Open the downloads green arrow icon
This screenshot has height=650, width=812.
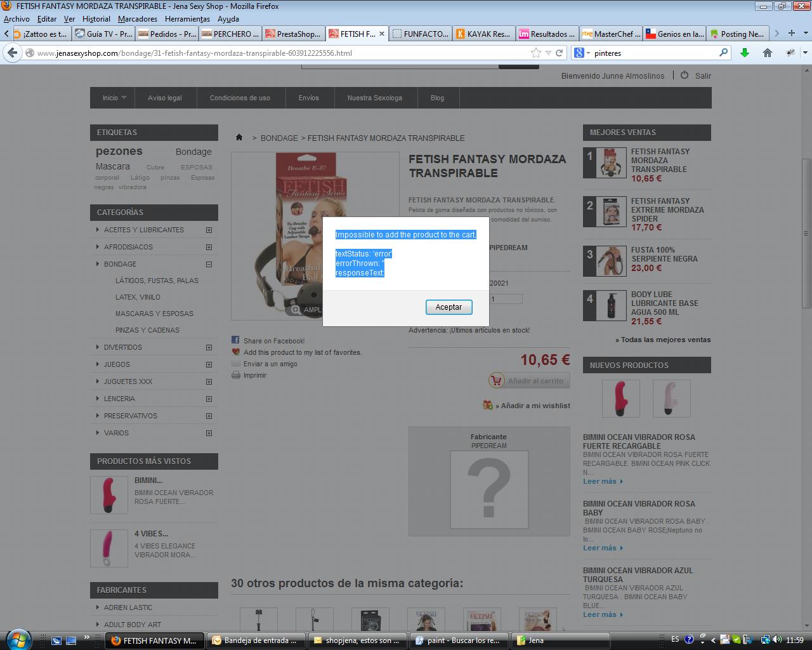[x=745, y=53]
